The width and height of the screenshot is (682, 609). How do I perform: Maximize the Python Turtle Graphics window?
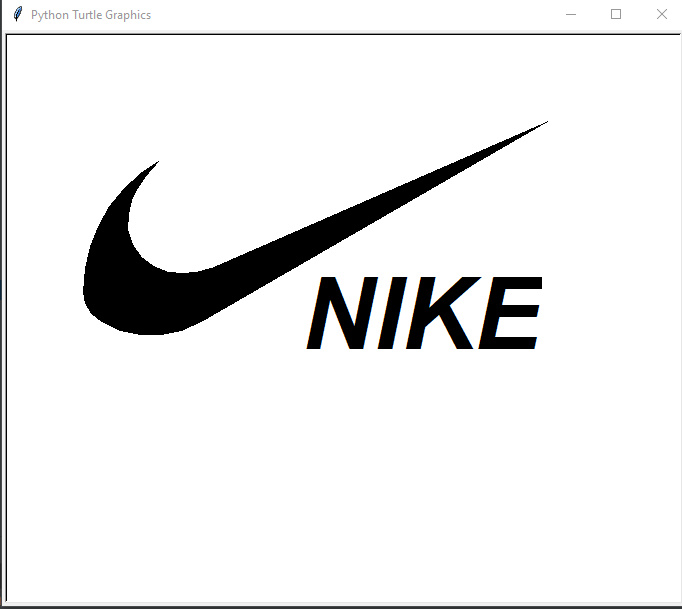click(x=616, y=14)
